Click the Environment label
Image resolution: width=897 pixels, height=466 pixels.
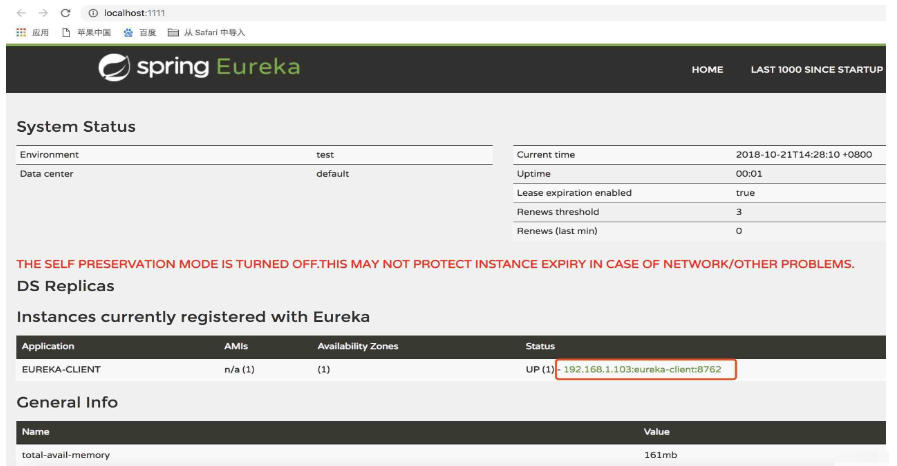click(x=49, y=155)
